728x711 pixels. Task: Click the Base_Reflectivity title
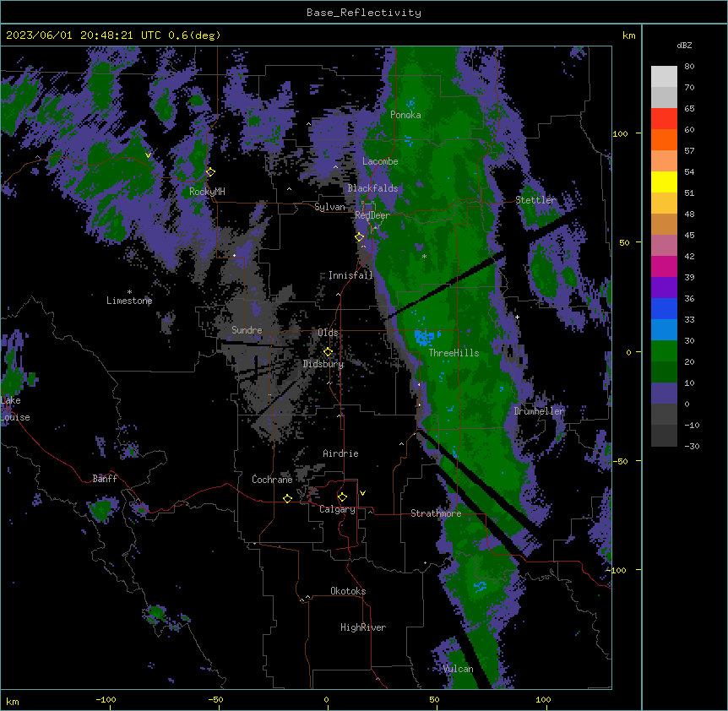[364, 13]
